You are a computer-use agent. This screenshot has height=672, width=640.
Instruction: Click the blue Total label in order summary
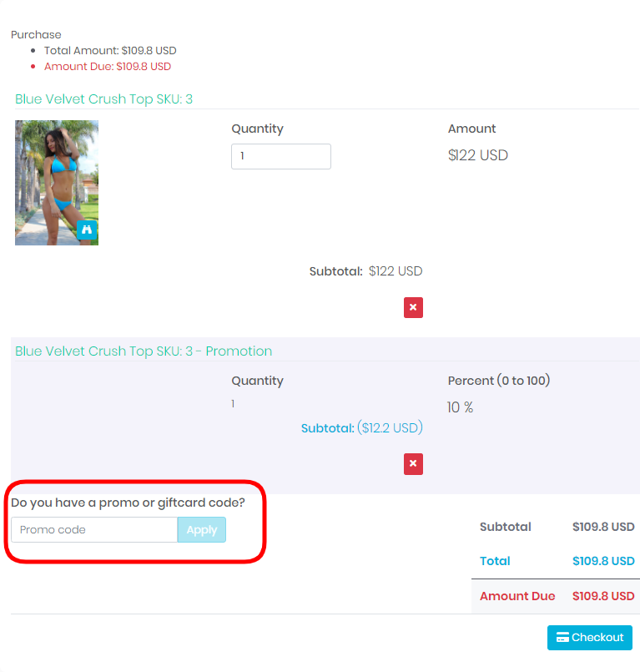(495, 561)
